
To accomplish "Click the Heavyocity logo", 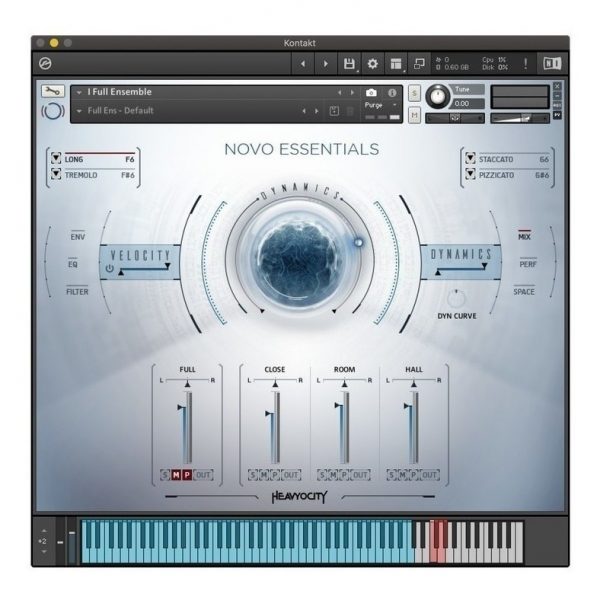I will coord(300,497).
